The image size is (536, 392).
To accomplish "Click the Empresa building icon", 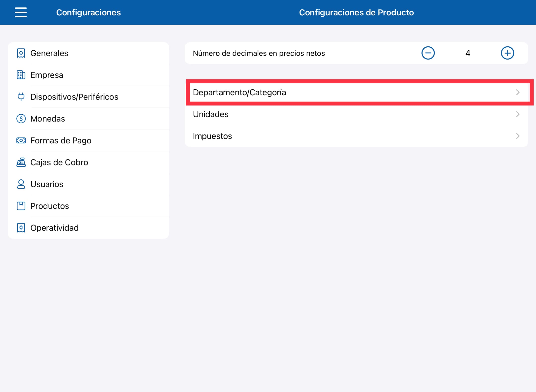I will tap(21, 75).
